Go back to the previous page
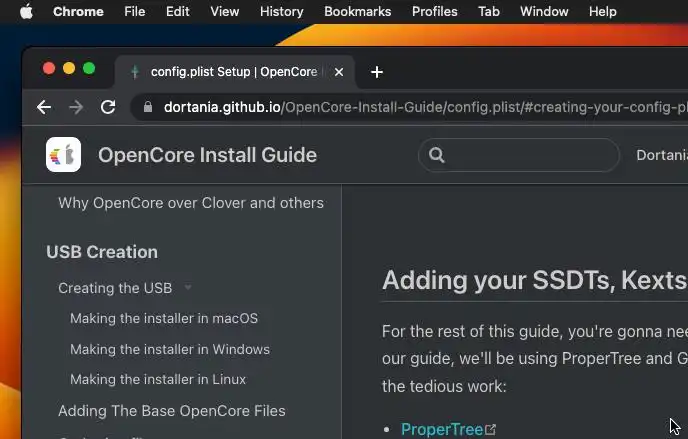This screenshot has width=688, height=439. click(44, 107)
